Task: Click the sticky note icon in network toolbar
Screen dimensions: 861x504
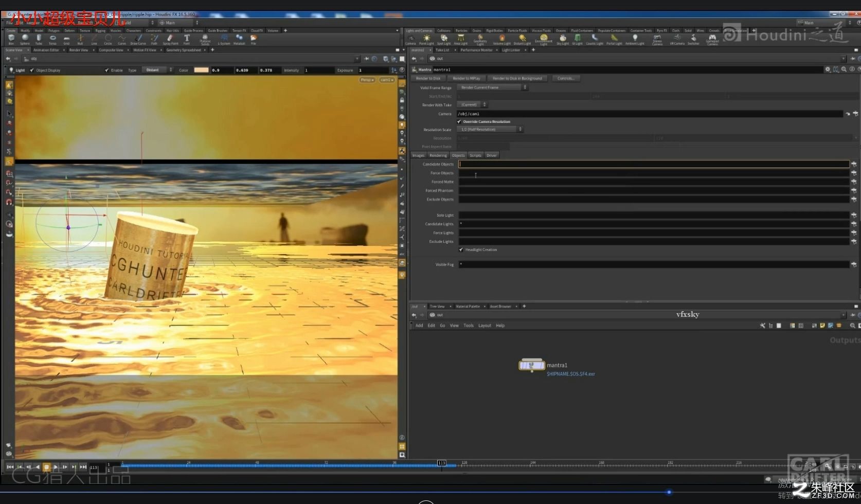Action: click(822, 326)
